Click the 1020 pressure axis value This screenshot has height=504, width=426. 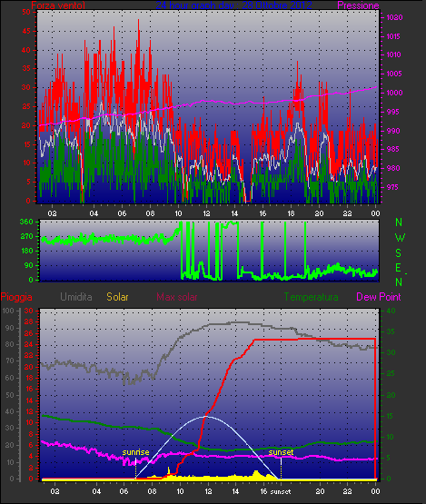(x=394, y=17)
